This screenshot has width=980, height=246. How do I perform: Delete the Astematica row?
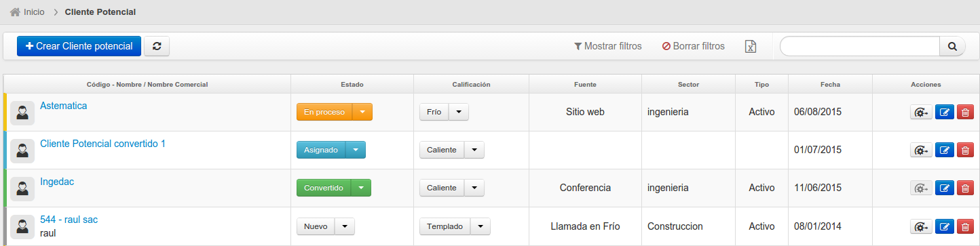point(965,112)
